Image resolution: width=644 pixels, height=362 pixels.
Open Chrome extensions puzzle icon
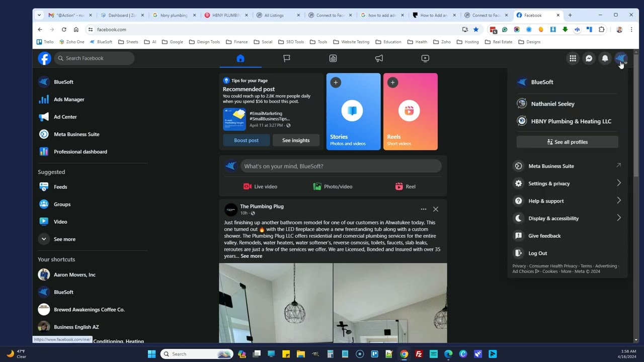click(601, 30)
